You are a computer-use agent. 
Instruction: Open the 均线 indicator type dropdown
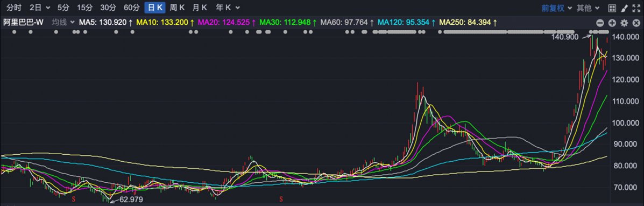[63, 22]
